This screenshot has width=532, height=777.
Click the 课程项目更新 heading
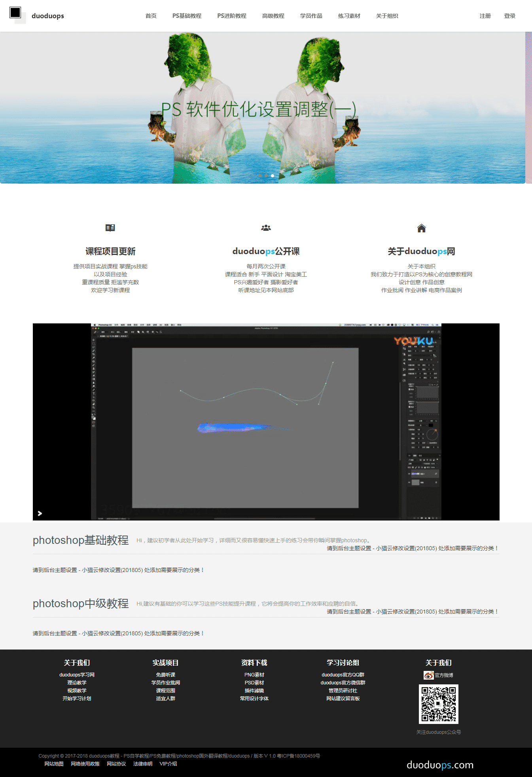coord(110,251)
